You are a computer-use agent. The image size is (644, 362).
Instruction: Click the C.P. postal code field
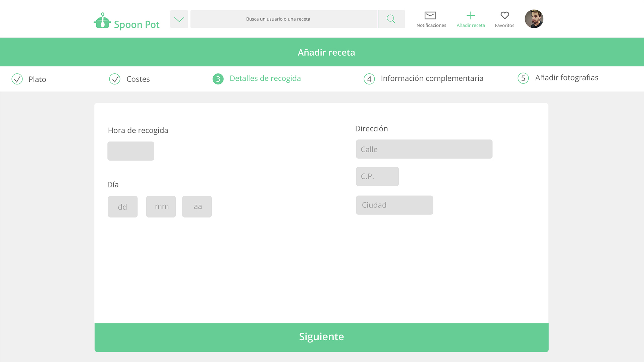[x=377, y=176]
